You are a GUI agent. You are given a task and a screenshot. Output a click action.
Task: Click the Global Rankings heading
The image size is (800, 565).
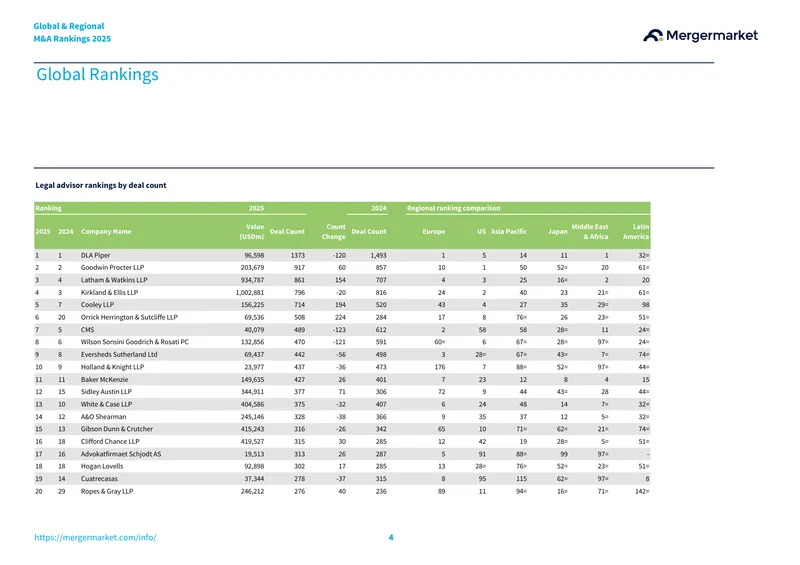(97, 75)
